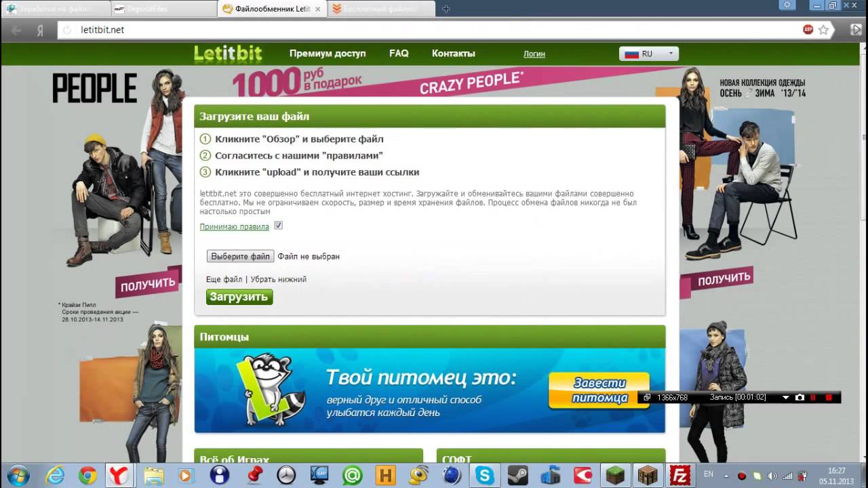The width and height of the screenshot is (868, 488).
Task: Show hidden tray icons arrow
Action: (726, 475)
